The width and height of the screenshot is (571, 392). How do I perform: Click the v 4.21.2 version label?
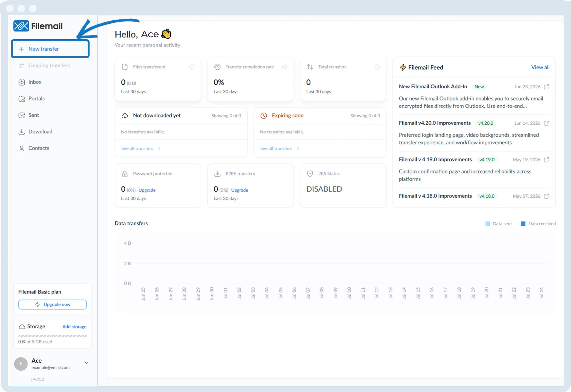coord(37,379)
